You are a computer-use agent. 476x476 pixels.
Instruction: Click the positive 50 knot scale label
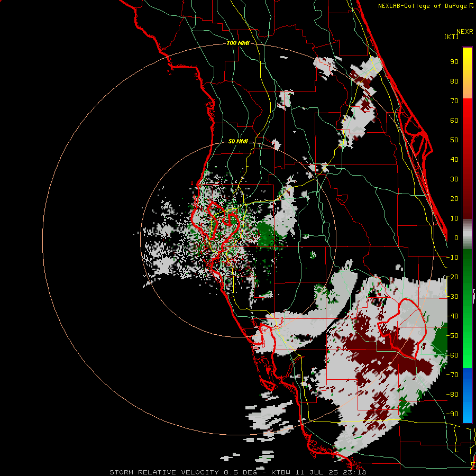(x=454, y=140)
